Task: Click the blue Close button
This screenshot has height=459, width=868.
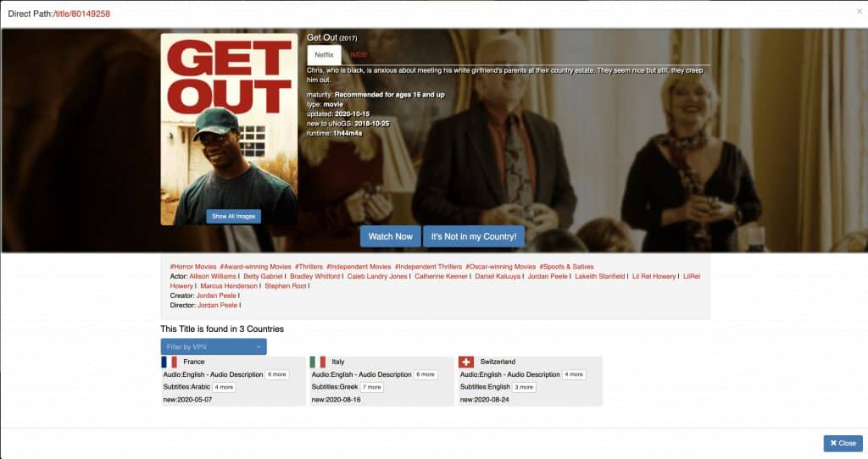Action: click(843, 443)
